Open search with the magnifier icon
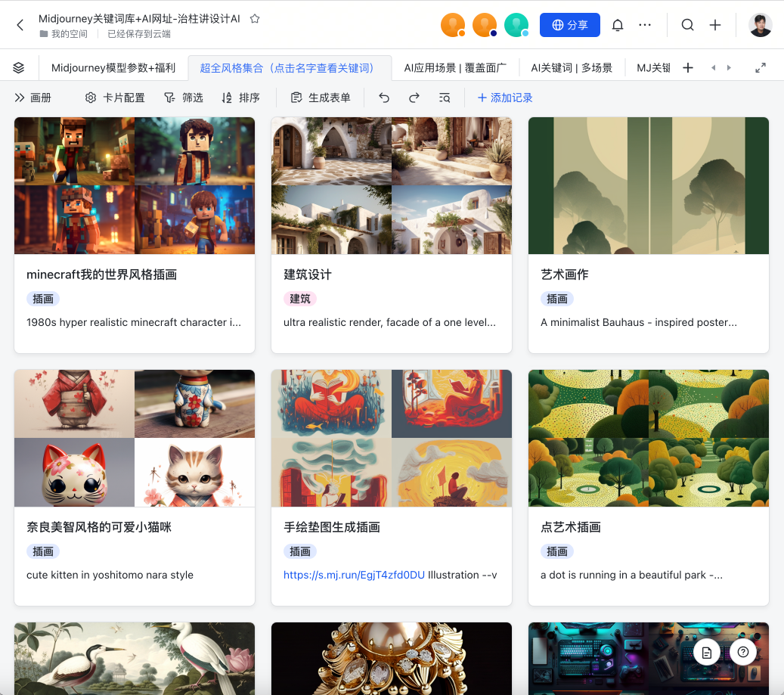This screenshot has height=695, width=784. (x=687, y=25)
